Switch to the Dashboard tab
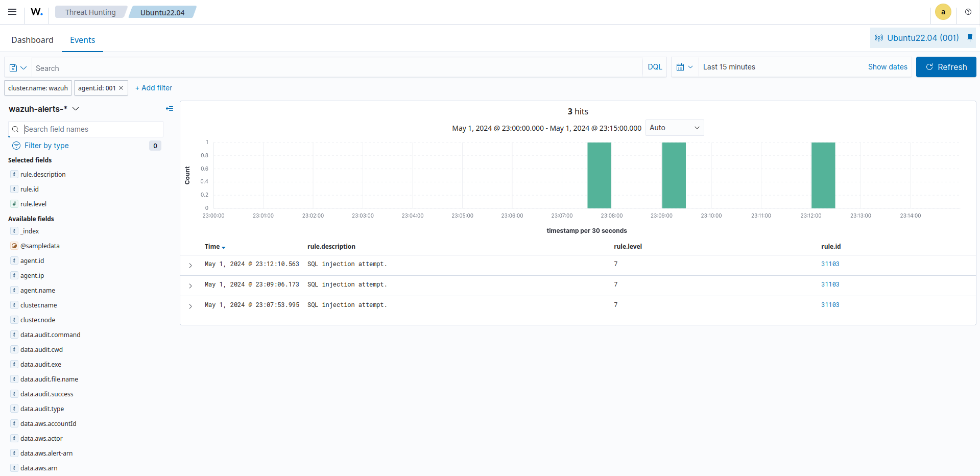The width and height of the screenshot is (980, 476). [32, 40]
